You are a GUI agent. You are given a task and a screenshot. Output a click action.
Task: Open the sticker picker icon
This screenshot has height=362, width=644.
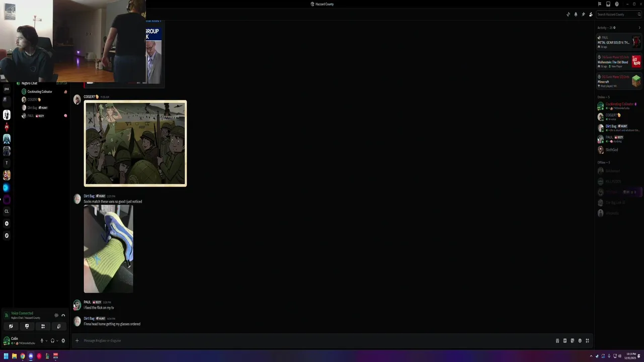click(x=572, y=340)
